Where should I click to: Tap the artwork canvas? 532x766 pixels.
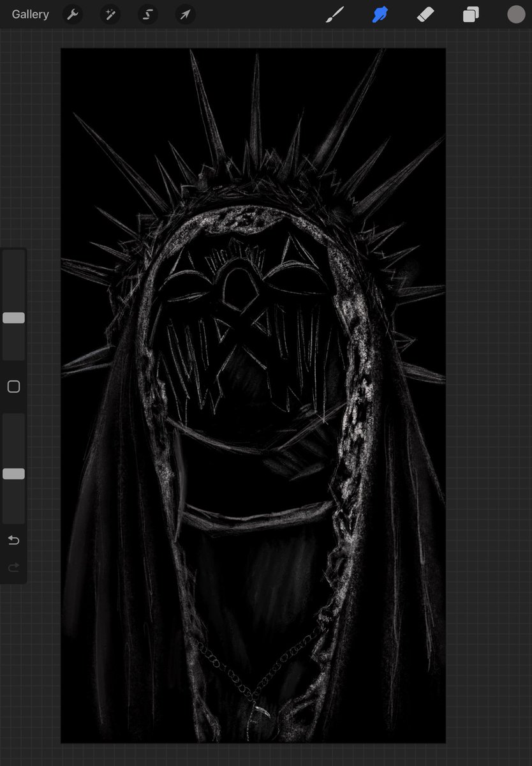tap(253, 396)
